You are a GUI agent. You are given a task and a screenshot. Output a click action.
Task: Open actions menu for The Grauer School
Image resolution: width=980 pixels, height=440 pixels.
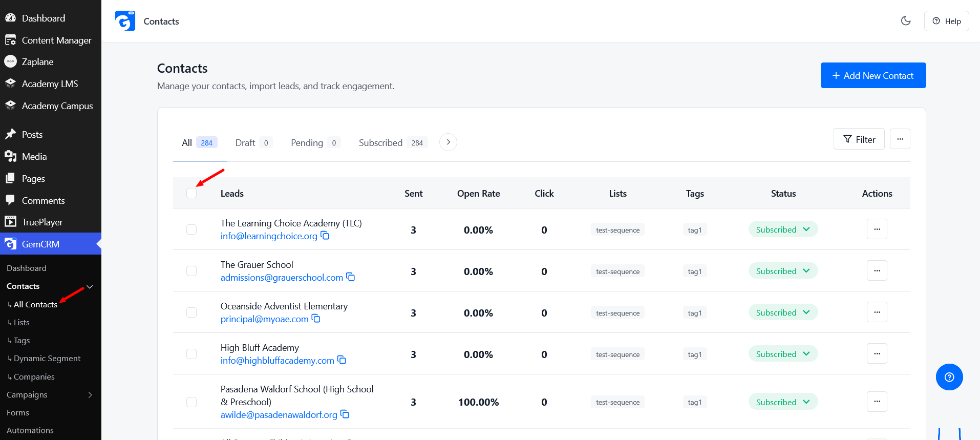877,270
